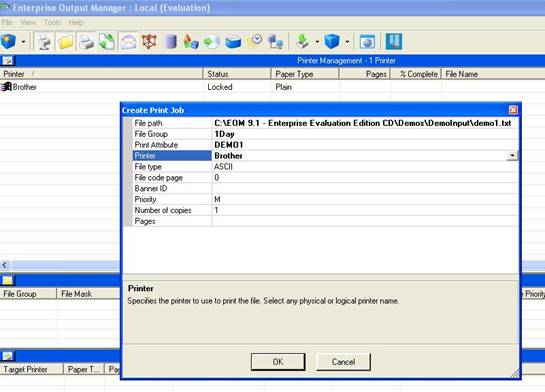Click the exclamation mark toolbar icon
Viewport: 545px width, 392px height.
click(394, 41)
